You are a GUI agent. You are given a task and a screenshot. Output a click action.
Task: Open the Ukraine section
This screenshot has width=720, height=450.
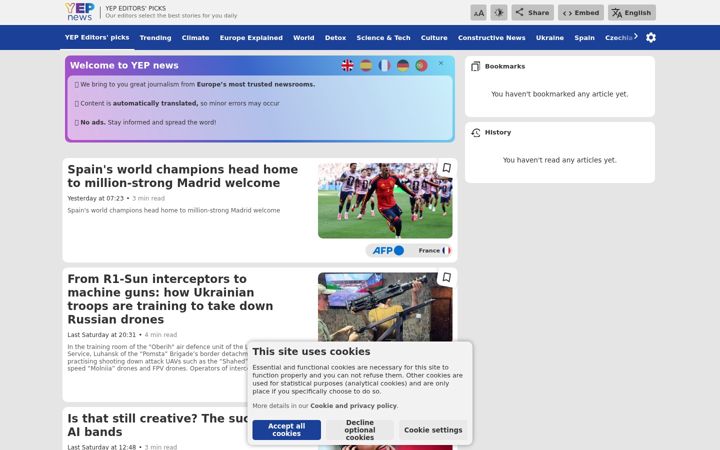550,38
